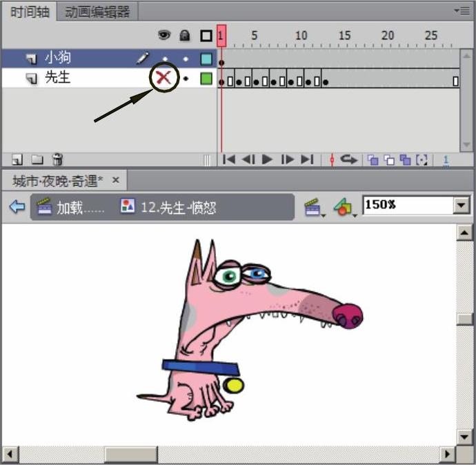The height and width of the screenshot is (465, 476).
Task: Select the 小狗 layer keyframe at frame 1
Action: pos(221,63)
